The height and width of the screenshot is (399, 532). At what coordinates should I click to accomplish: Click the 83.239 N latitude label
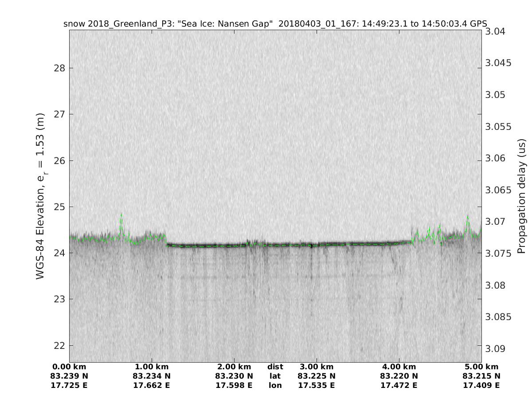click(x=70, y=376)
